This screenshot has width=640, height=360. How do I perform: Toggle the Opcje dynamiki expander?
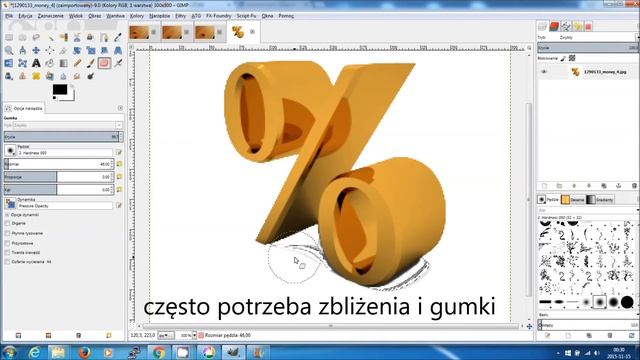point(7,215)
